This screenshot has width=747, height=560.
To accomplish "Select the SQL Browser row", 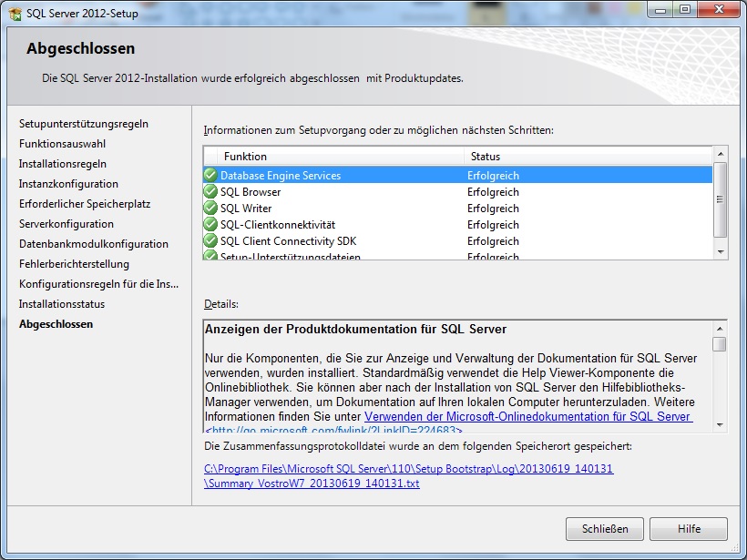I will (458, 192).
